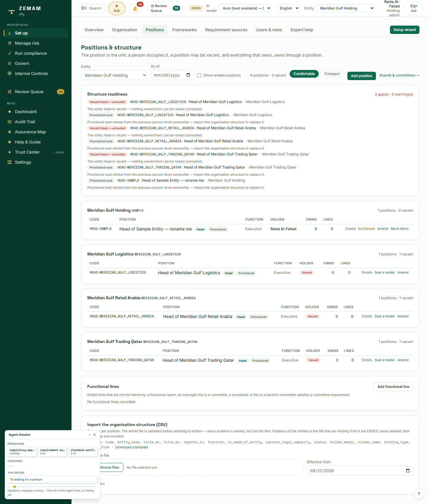The width and height of the screenshot is (429, 504).
Task: Switch to the Frameworks tab
Action: pyautogui.click(x=184, y=30)
